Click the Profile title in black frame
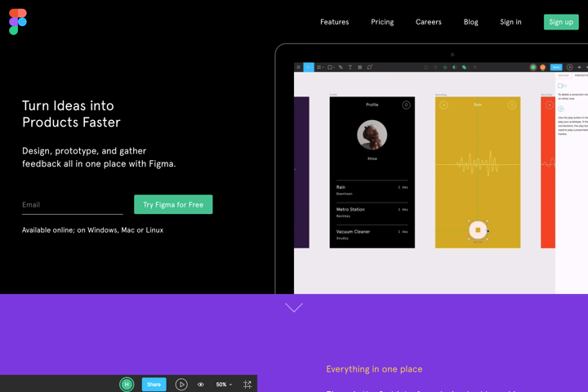This screenshot has width=588, height=392. click(x=372, y=105)
